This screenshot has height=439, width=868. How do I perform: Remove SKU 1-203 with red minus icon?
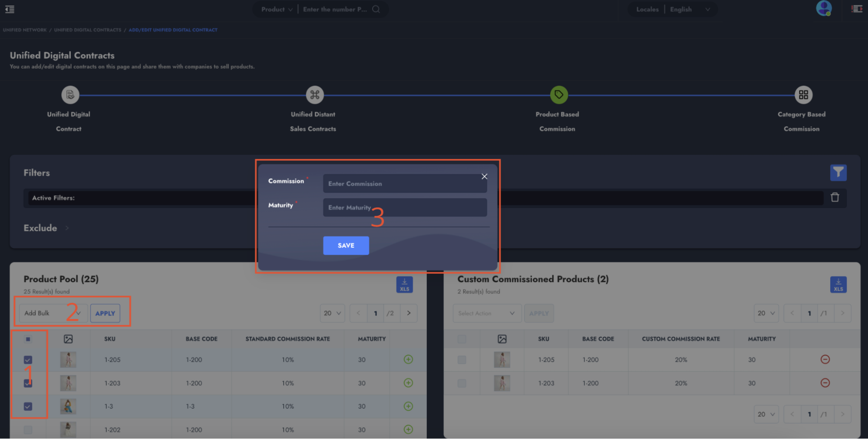[x=825, y=383]
